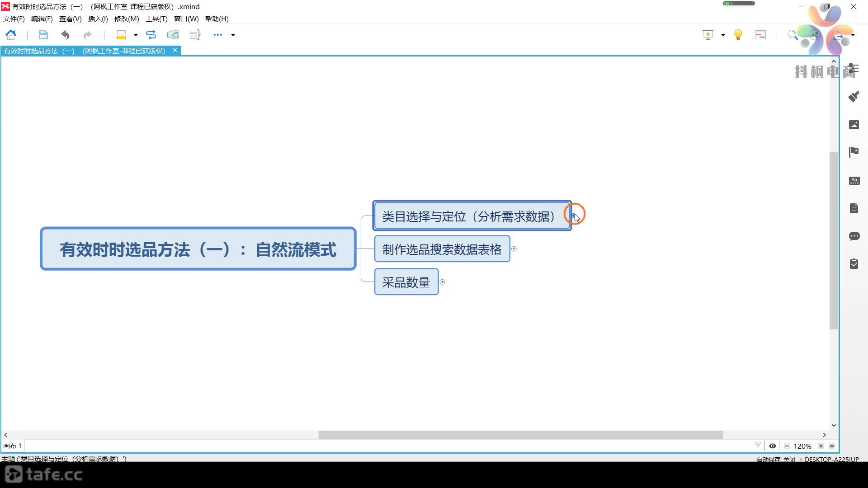Open the Labels panel in sidebar
The image size is (868, 488).
(854, 181)
